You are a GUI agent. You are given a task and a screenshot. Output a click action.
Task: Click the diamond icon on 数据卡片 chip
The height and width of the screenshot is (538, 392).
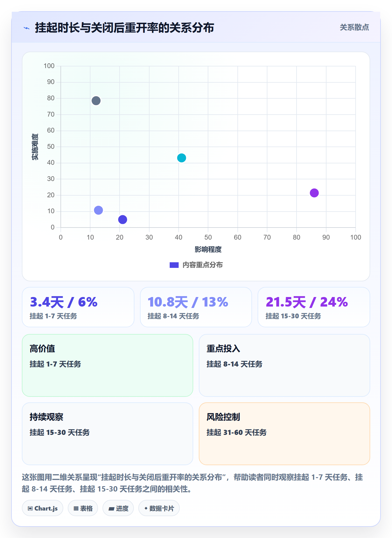point(146,508)
